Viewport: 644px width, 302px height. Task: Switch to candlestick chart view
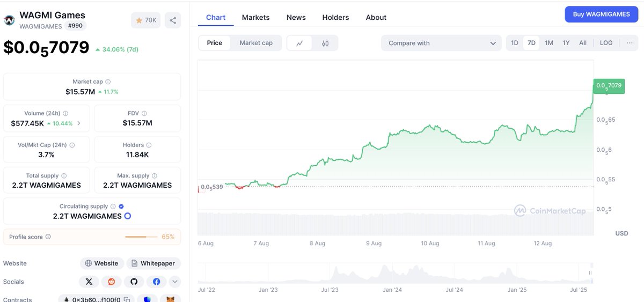click(x=325, y=43)
